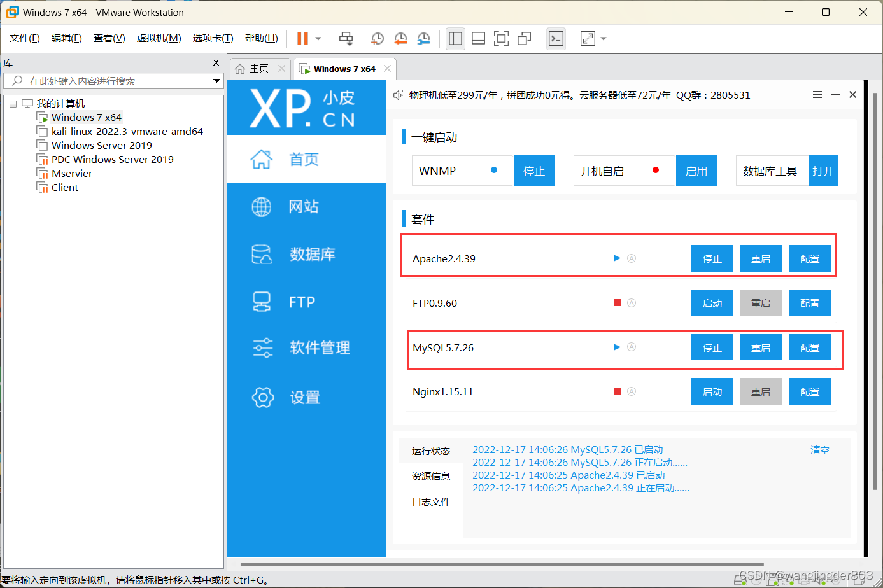Click the speaker announcement icon
Screen dimensions: 883x588
399,95
